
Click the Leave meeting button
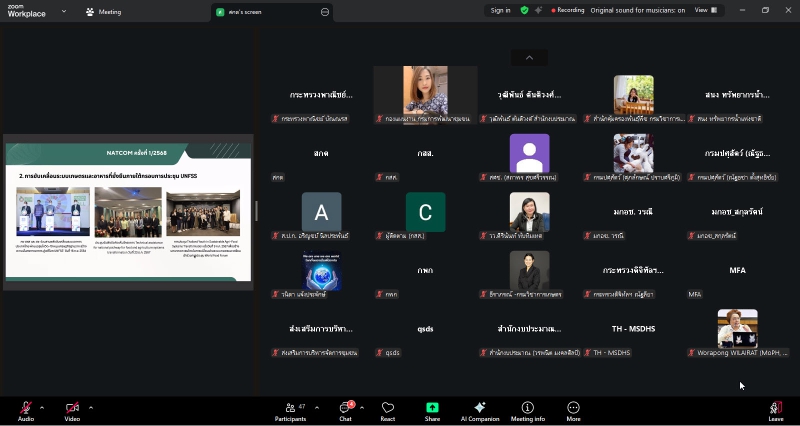[x=775, y=409]
